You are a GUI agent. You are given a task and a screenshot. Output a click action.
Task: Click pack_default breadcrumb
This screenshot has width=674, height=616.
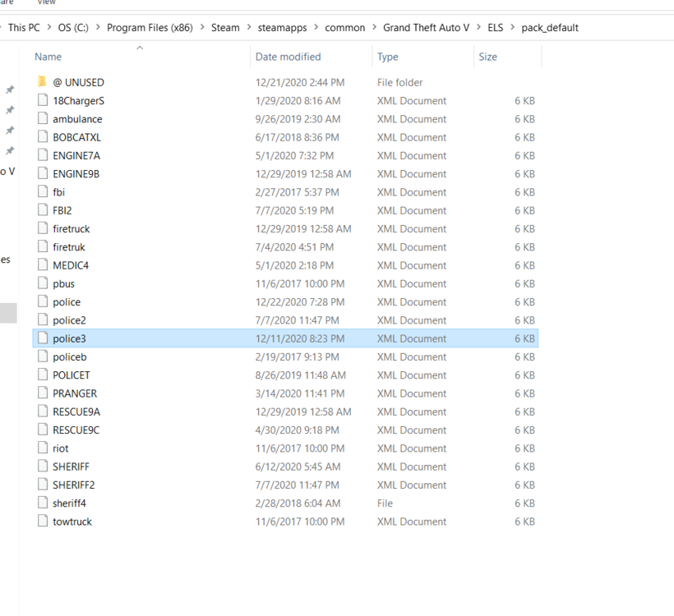(x=550, y=27)
